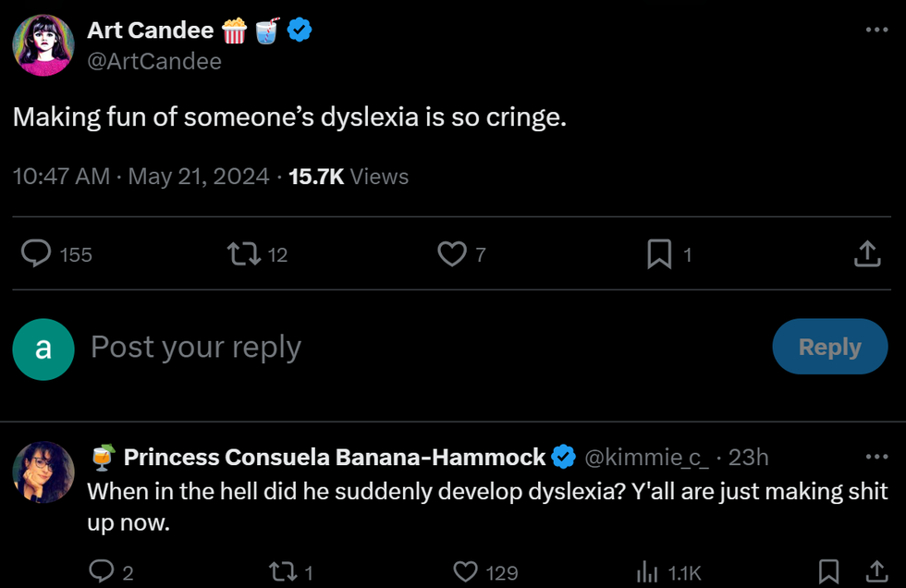Open the @ArtCandee handle link
Viewport: 906px width, 588px height.
[154, 61]
